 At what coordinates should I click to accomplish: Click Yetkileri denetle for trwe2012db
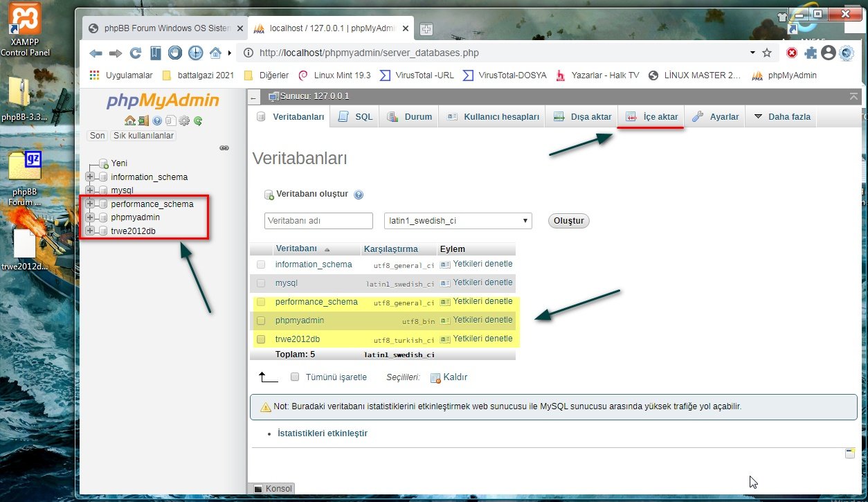click(x=476, y=339)
